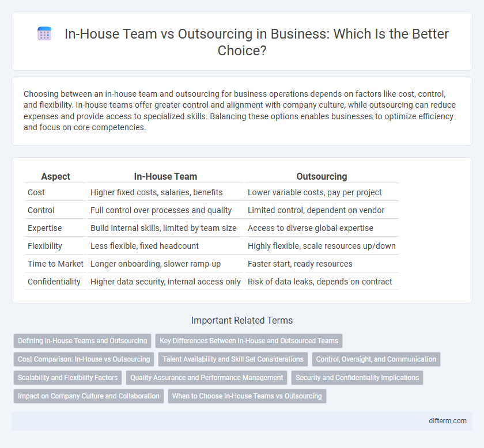Click 'Talent Availability and Skill Set Considerations' tag
This screenshot has height=448, width=484.
[x=233, y=359]
